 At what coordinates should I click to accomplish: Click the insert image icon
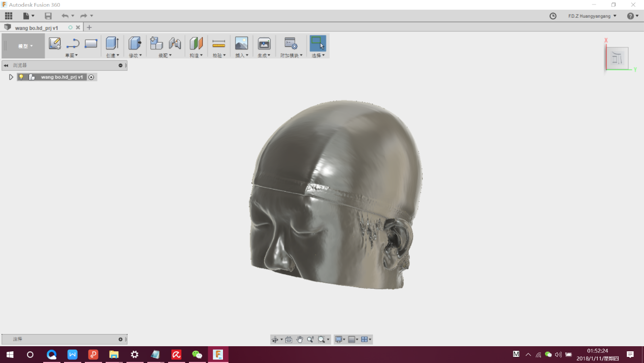[x=242, y=43]
